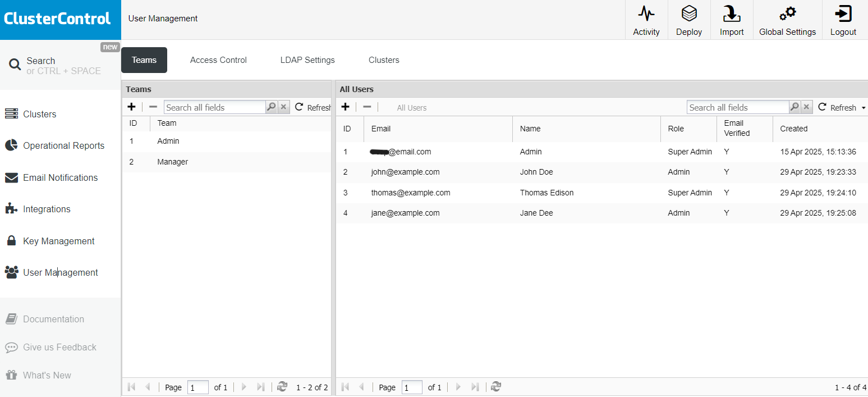868x397 pixels.
Task: Switch to the Access Control tab
Action: tap(218, 60)
